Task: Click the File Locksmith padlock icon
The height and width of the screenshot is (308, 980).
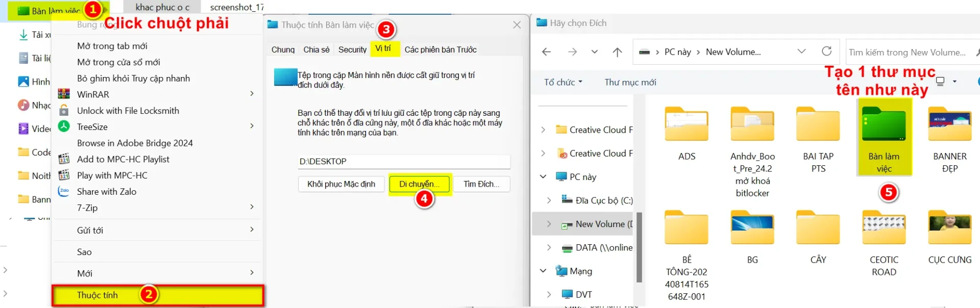Action: coord(64,111)
